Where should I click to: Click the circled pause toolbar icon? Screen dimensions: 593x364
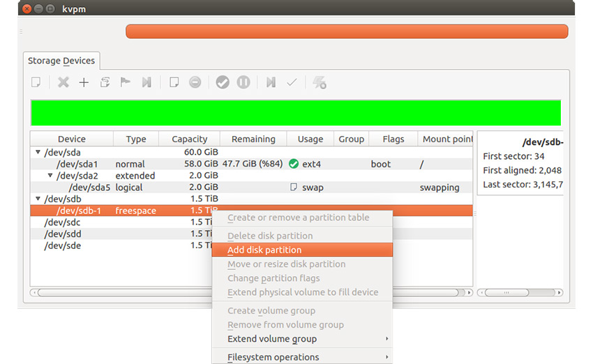coord(243,82)
